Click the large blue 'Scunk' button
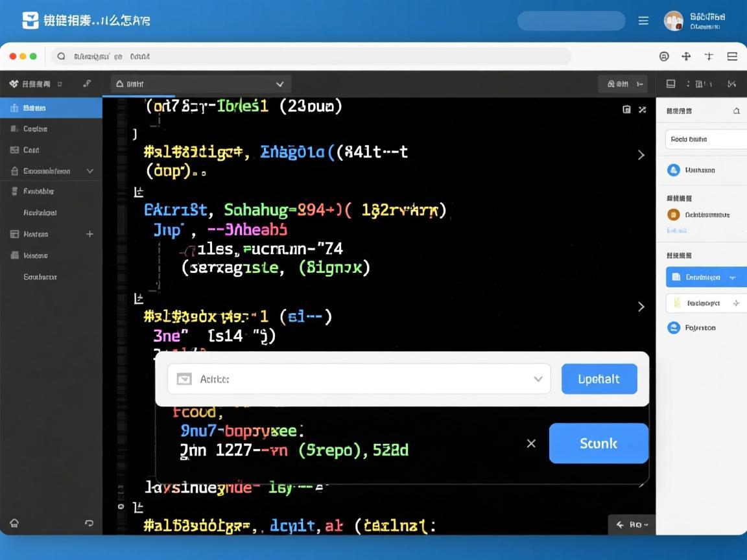Image resolution: width=747 pixels, height=560 pixels. pos(598,443)
